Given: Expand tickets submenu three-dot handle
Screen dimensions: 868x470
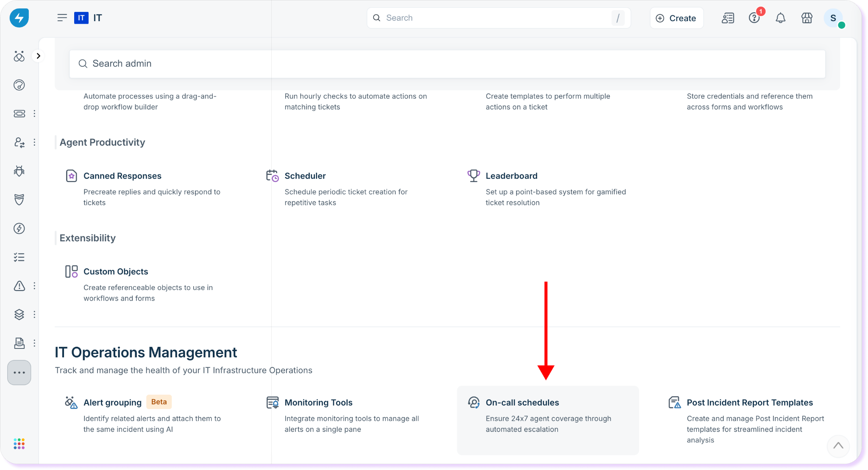Looking at the screenshot, I should point(34,113).
